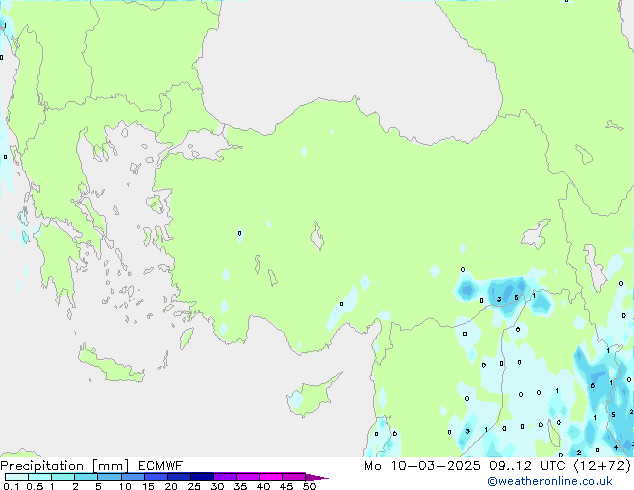The image size is (634, 490).
Task: Click the '(12+72)' forecast offset text
Action: pyautogui.click(x=602, y=466)
